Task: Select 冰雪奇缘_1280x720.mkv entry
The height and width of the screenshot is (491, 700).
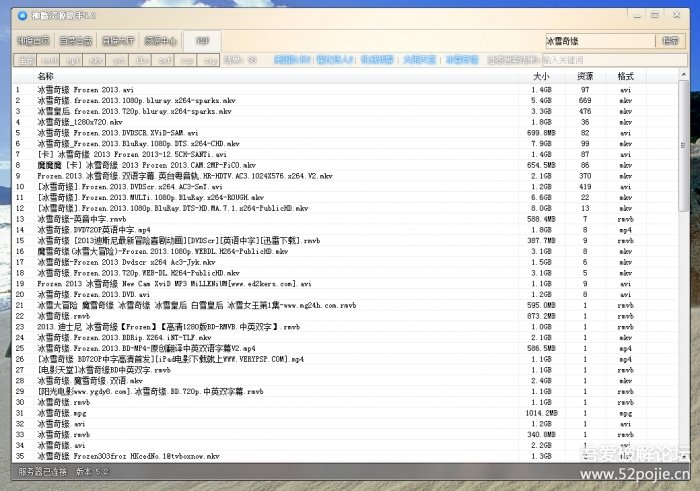Action: [x=345, y=122]
